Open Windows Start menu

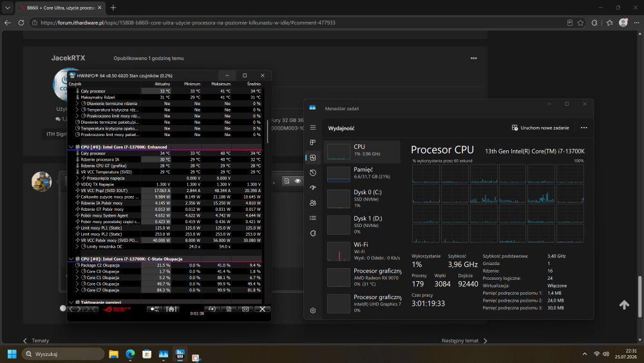12,354
